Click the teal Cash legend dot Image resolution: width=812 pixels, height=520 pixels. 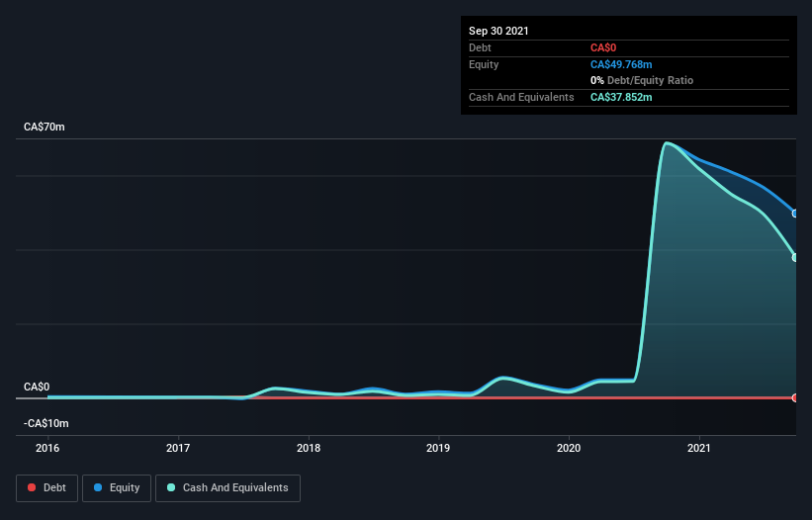171,487
